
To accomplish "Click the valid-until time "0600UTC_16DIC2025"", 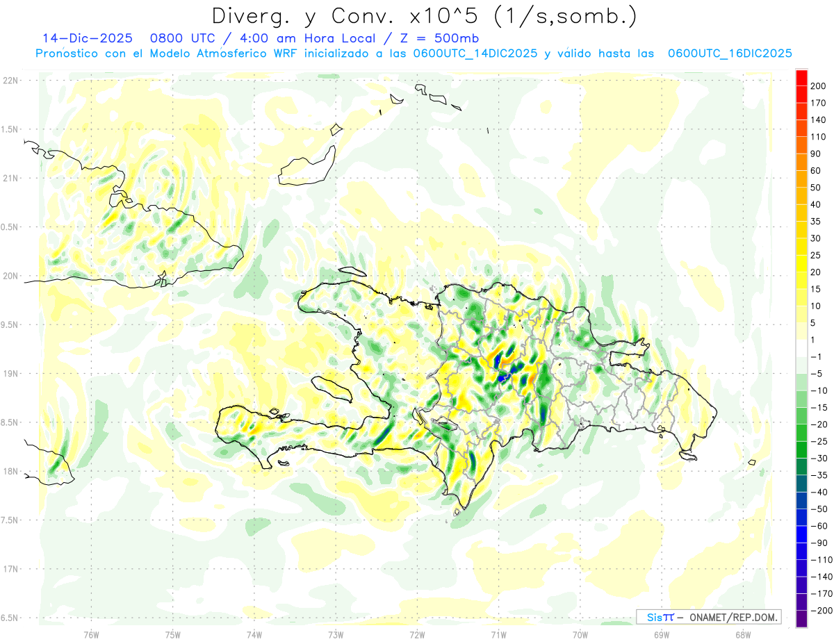I will pyautogui.click(x=730, y=53).
